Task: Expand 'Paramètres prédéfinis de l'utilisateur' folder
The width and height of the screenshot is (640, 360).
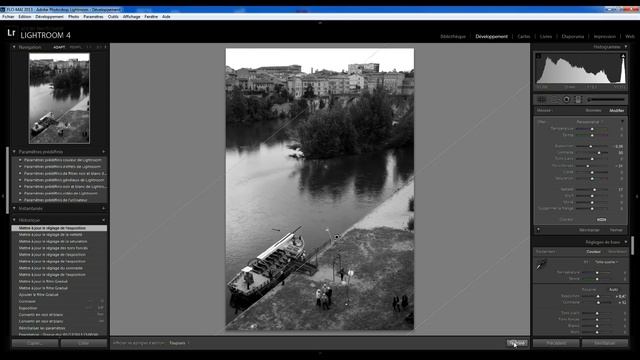Action: (x=20, y=200)
